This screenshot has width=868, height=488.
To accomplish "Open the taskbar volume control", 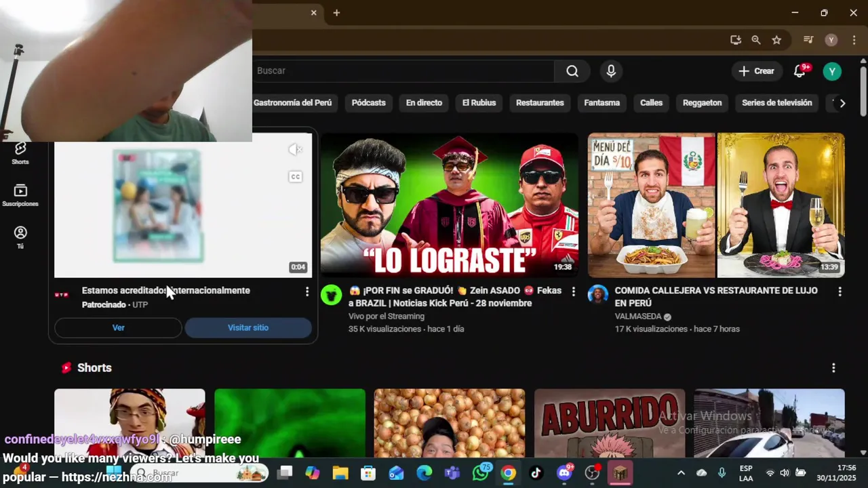I will [x=785, y=473].
